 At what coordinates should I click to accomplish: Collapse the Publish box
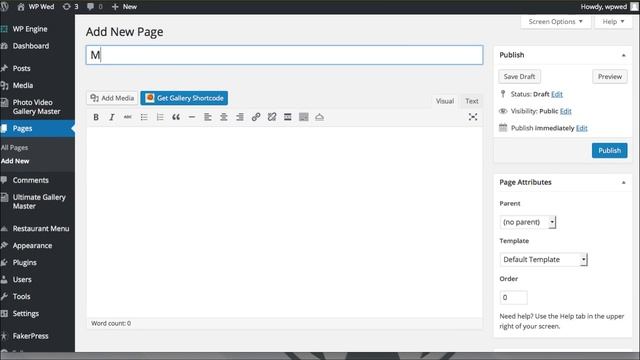(x=623, y=55)
